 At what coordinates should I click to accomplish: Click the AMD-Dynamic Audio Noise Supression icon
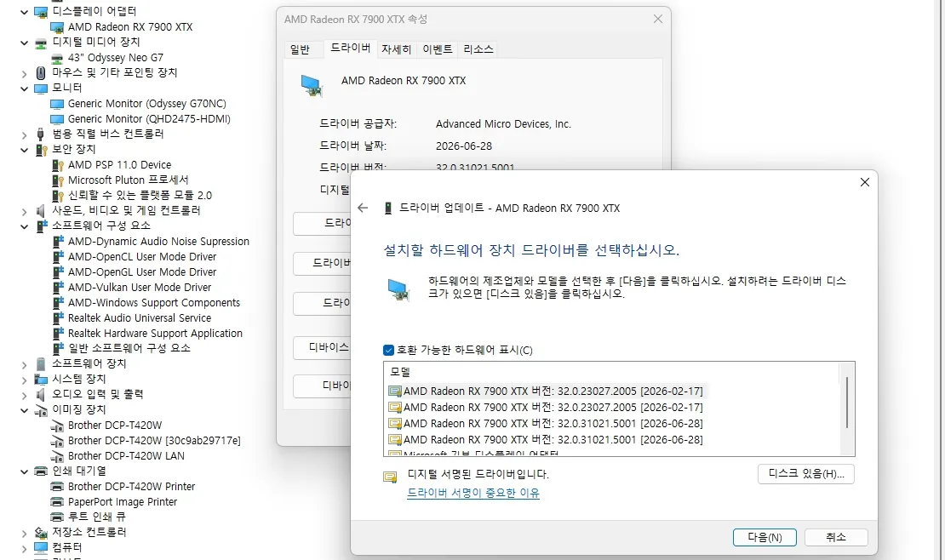[x=58, y=241]
